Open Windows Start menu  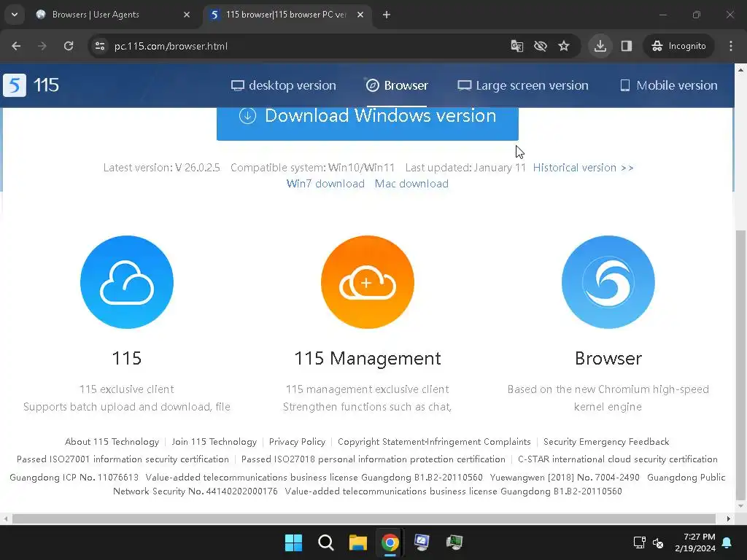point(293,542)
